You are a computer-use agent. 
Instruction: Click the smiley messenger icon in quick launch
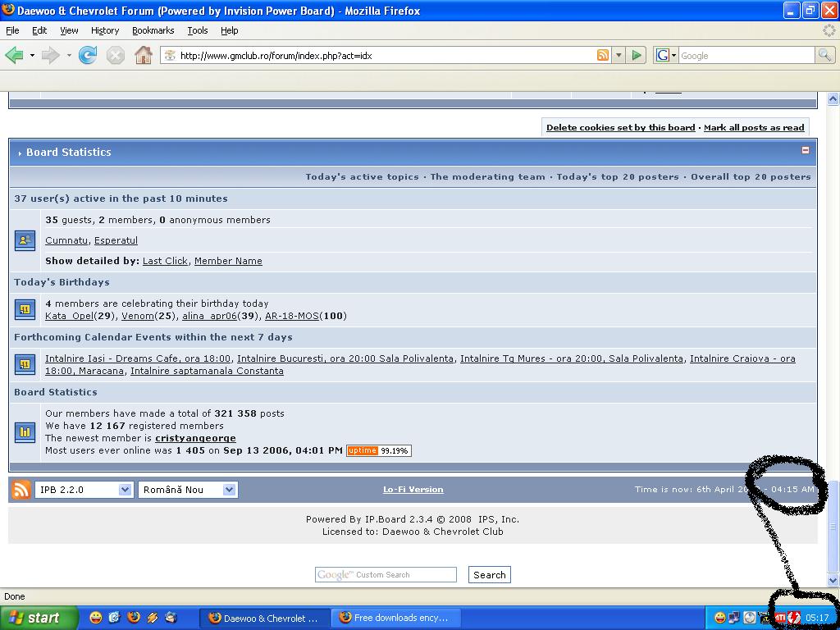tap(95, 618)
